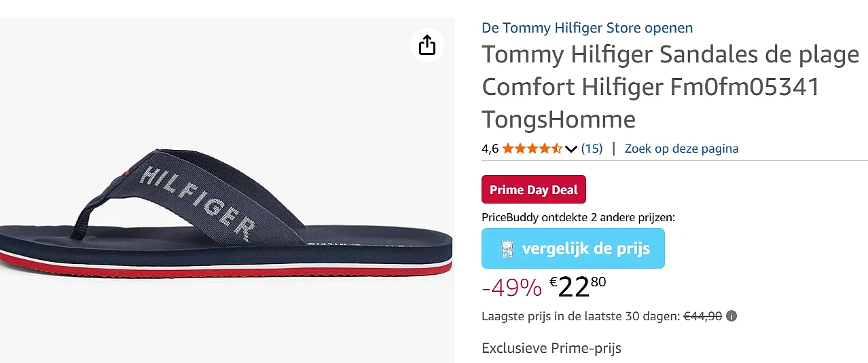Screen dimensions: 868x363
Task: Expand the rating breakdown chevron
Action: [x=571, y=149]
